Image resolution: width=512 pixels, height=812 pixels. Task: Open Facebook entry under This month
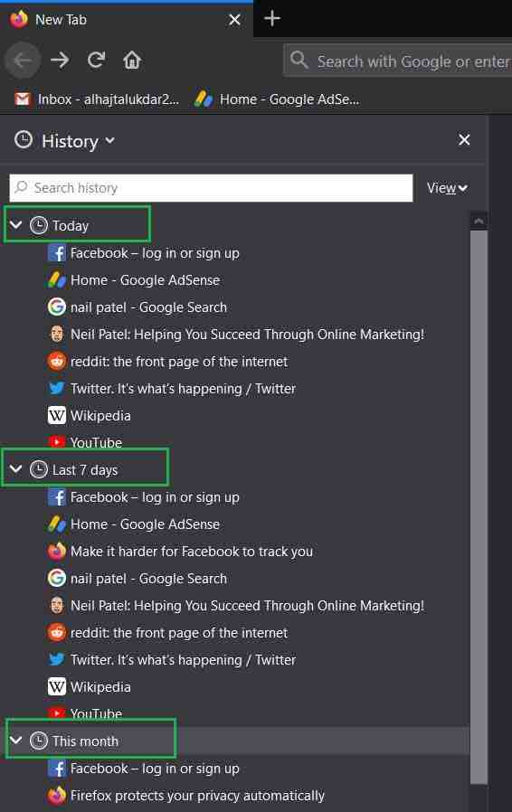coord(144,769)
